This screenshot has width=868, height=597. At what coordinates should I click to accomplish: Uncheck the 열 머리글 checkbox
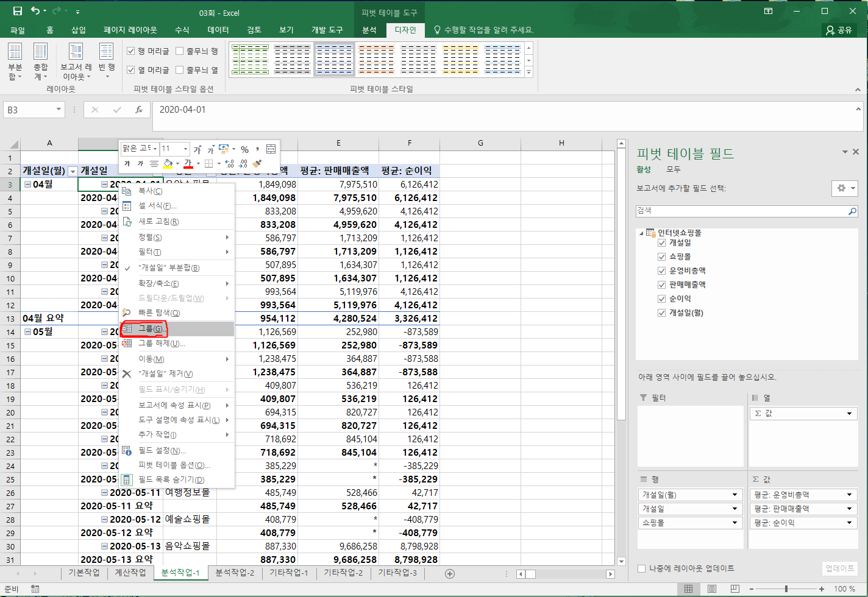[x=131, y=70]
